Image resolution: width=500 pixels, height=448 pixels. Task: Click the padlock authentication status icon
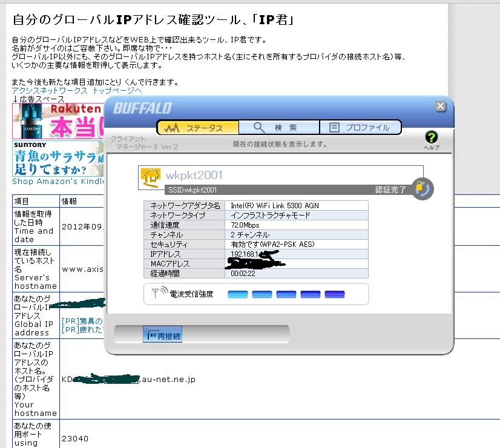click(423, 189)
